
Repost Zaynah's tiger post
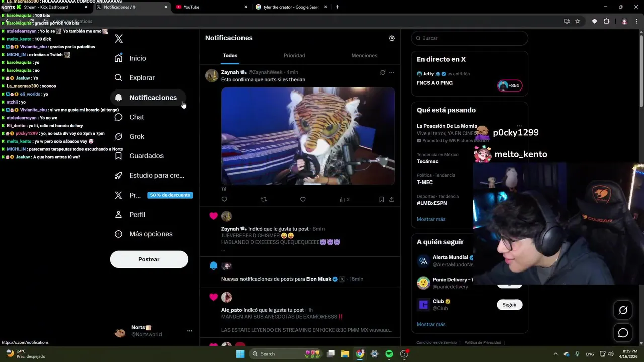click(264, 200)
